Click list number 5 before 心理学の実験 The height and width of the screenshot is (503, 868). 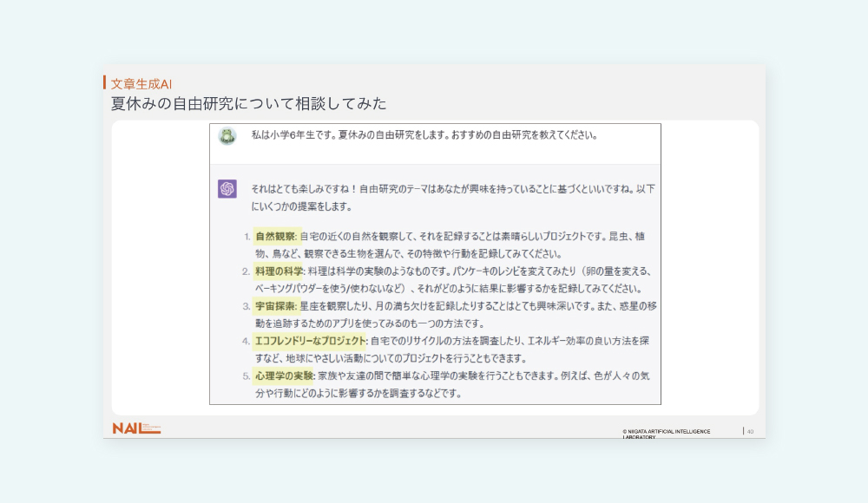point(246,376)
